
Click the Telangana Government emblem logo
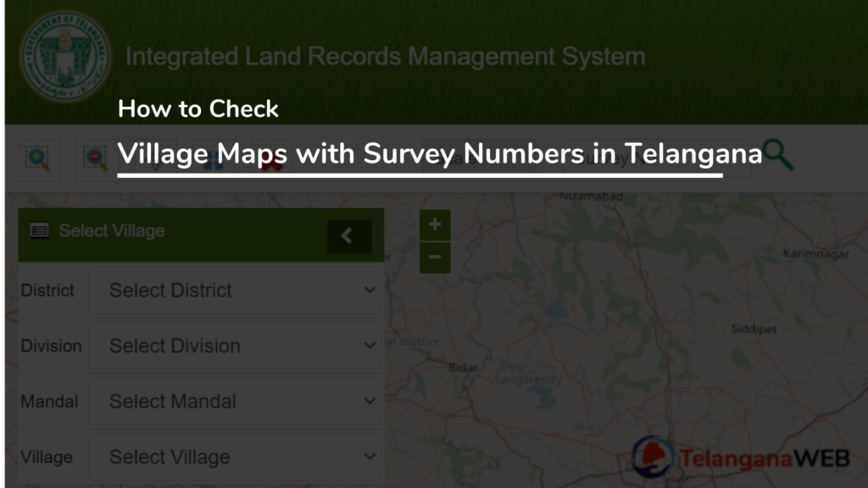(67, 56)
